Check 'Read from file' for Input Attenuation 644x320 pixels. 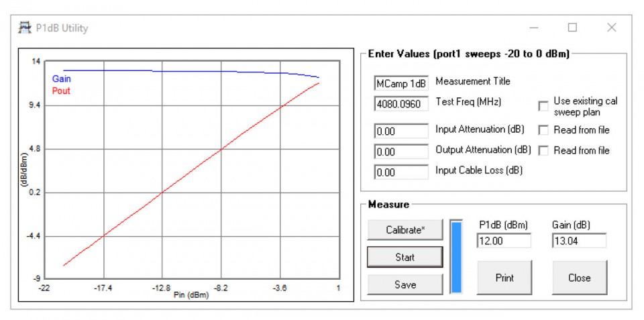[x=543, y=130]
